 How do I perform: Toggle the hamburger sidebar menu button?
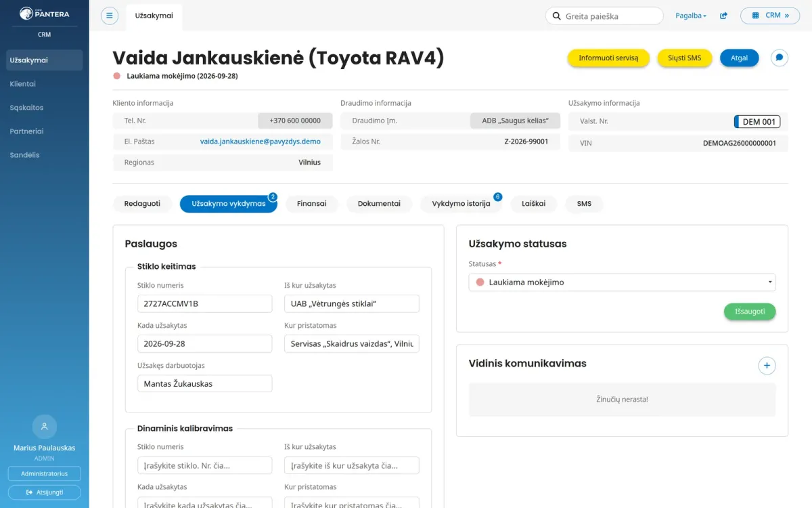point(110,16)
